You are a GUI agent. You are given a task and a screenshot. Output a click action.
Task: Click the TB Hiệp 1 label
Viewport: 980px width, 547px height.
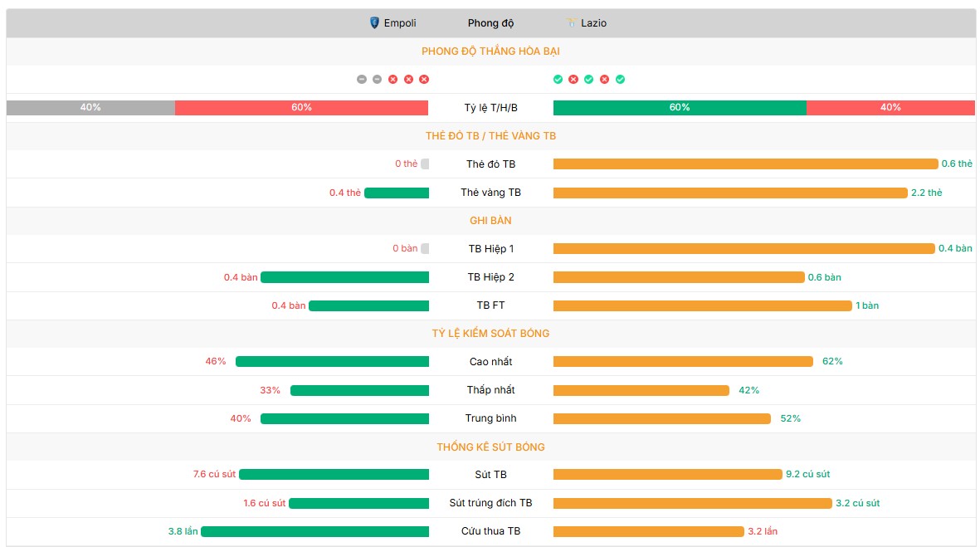(x=490, y=249)
